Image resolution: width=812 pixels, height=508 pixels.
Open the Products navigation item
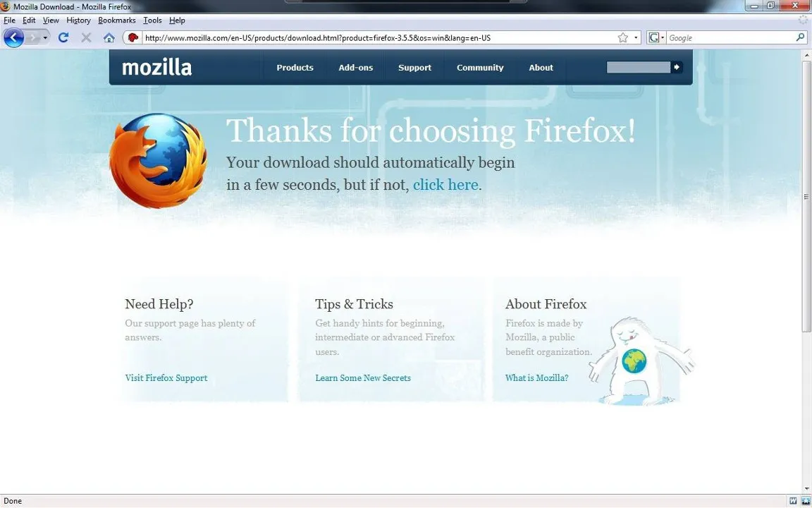click(x=295, y=68)
